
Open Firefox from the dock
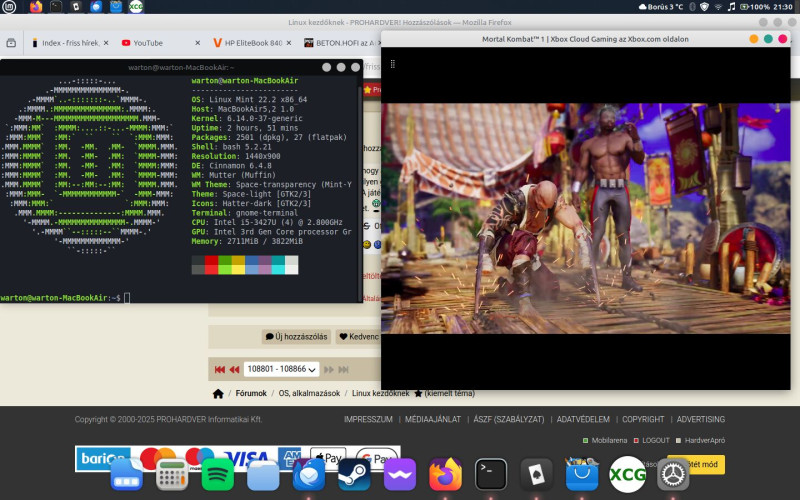pyautogui.click(x=445, y=474)
